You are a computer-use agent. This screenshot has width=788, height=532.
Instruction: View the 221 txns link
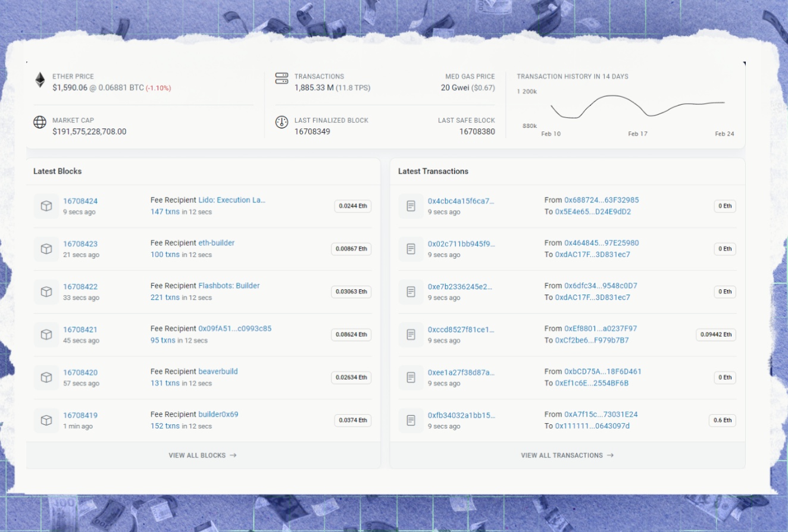point(165,298)
